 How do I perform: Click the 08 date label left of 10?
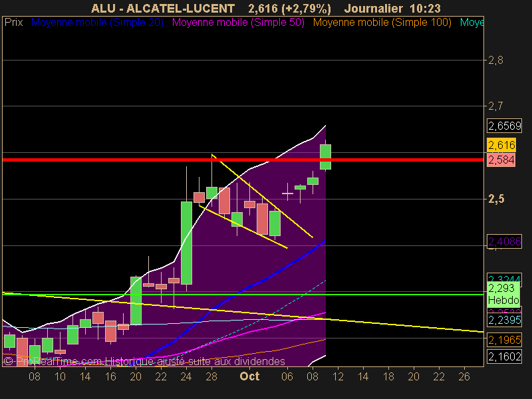click(x=35, y=376)
